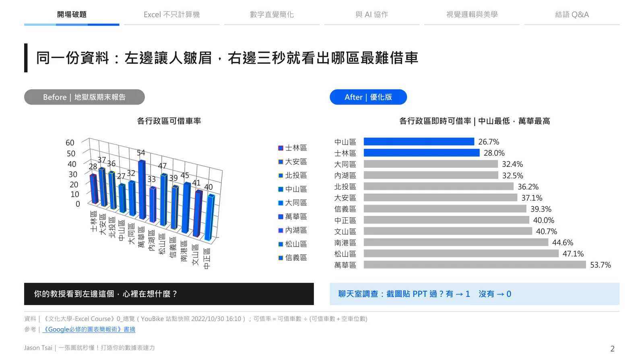Open the Google必修的圖表簡報術 書摘 link
Image resolution: width=644 pixels, height=362 pixels.
pyautogui.click(x=89, y=329)
